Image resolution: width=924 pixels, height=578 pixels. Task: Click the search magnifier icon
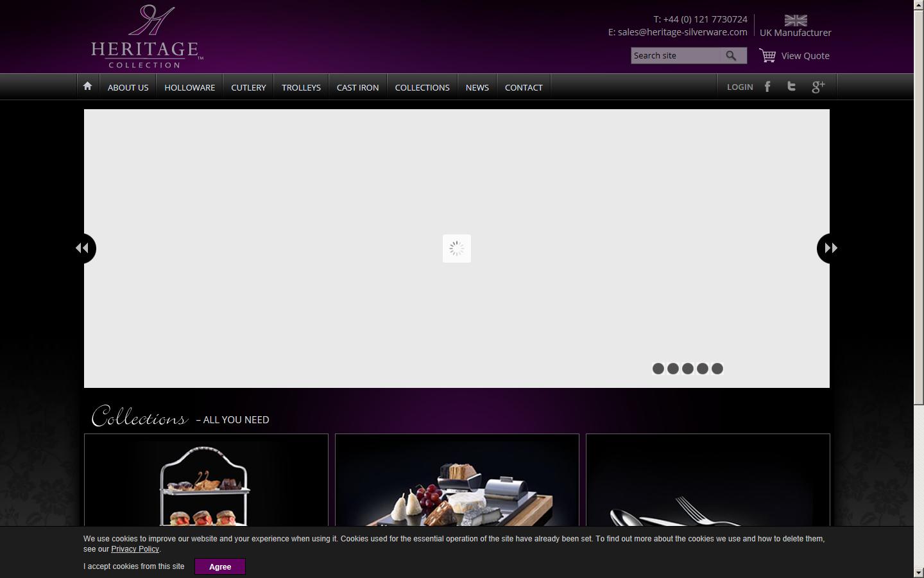coord(732,56)
